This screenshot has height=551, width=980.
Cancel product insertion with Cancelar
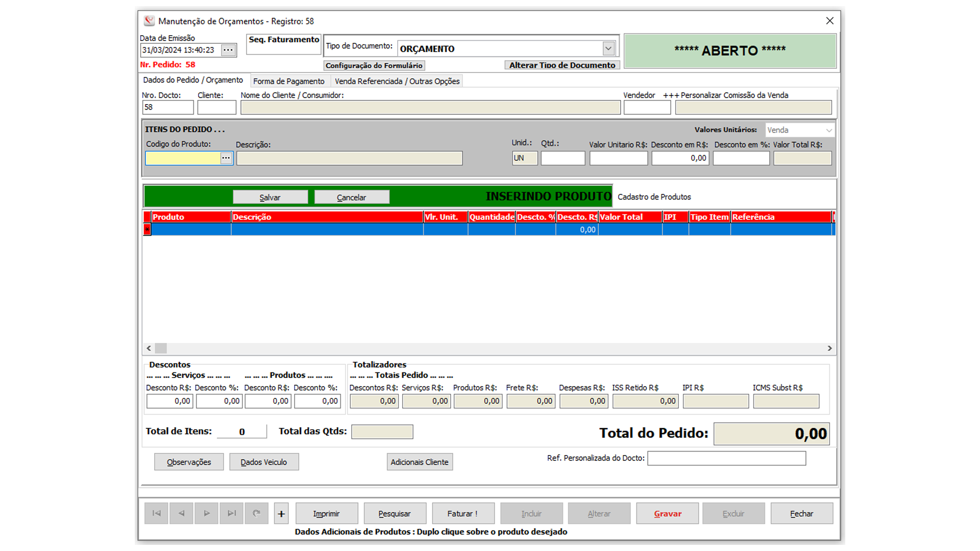pos(352,197)
